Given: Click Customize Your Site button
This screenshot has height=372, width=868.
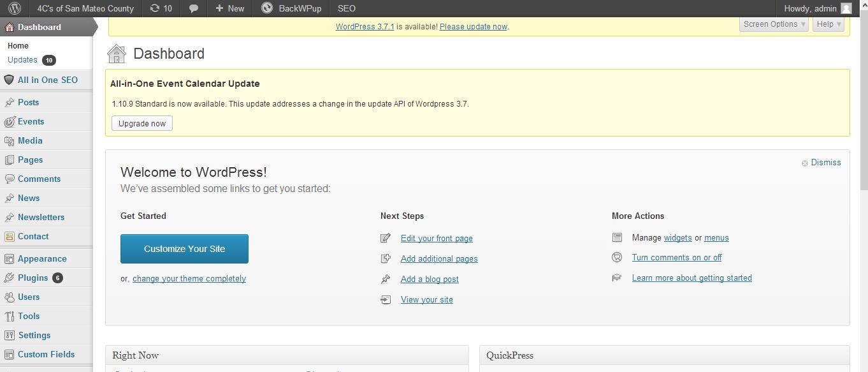Looking at the screenshot, I should tap(184, 249).
